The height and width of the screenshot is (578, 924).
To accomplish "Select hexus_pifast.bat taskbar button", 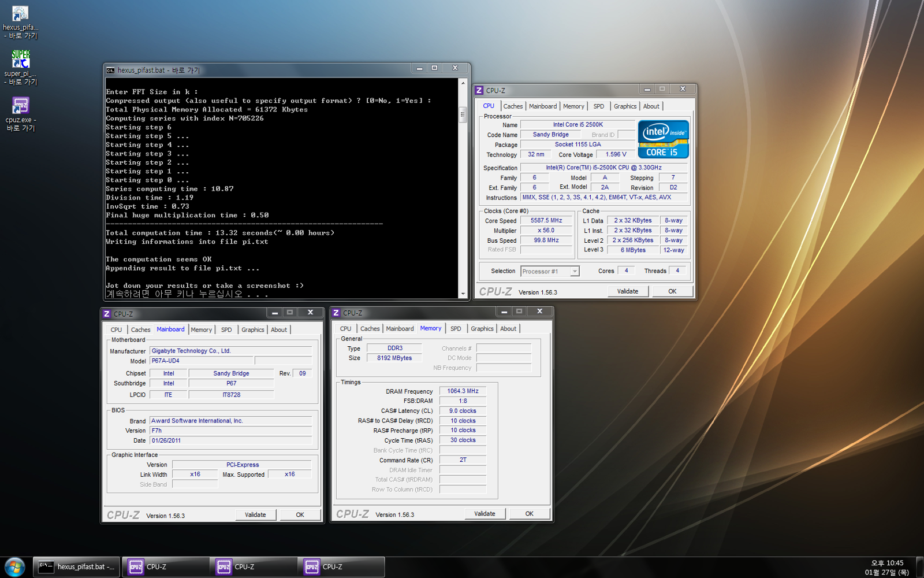I will click(x=76, y=567).
